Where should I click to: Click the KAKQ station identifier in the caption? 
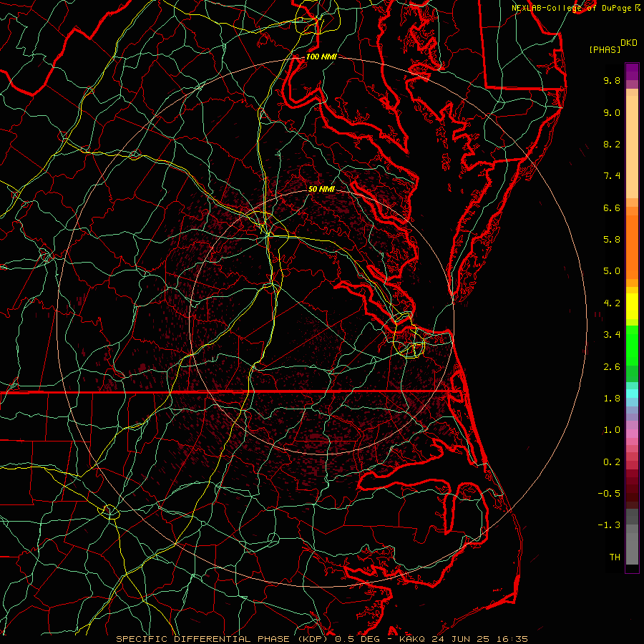click(412, 639)
